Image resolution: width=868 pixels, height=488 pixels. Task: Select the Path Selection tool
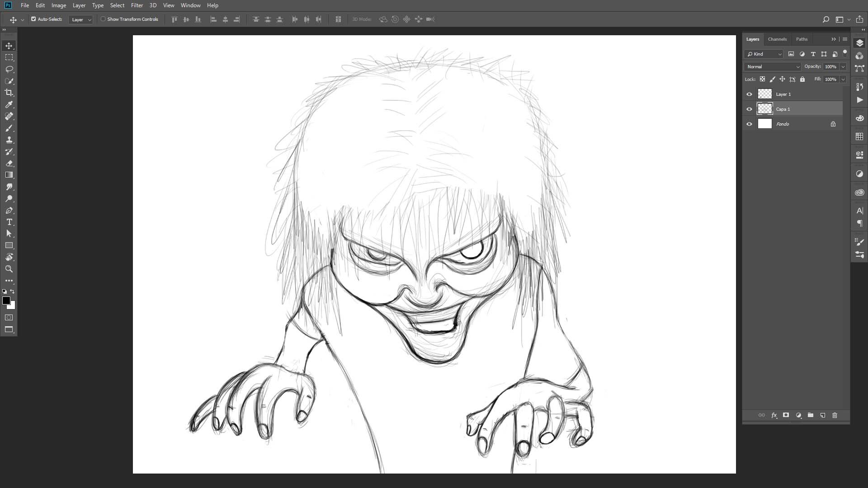pos(9,234)
